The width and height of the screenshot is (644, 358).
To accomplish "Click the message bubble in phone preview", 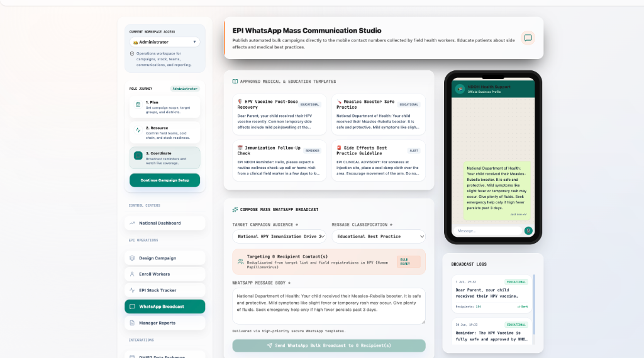I will [x=497, y=191].
